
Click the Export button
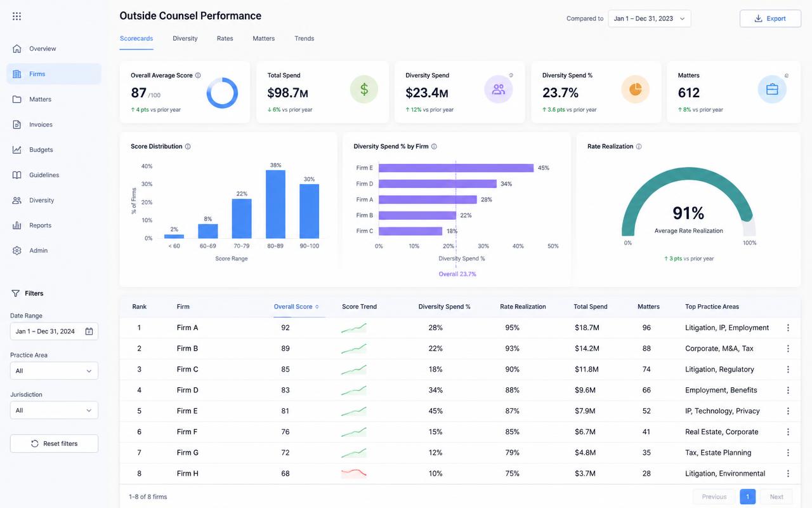[x=770, y=18]
